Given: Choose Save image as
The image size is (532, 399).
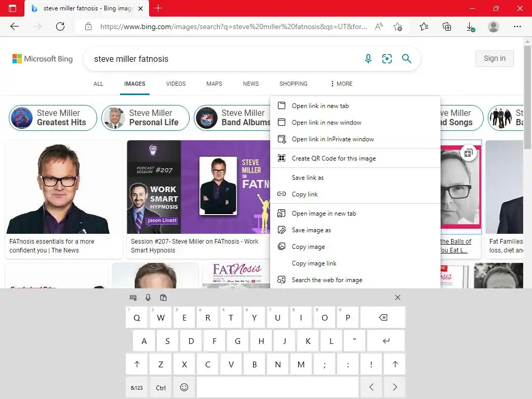Looking at the screenshot, I should (355, 230).
